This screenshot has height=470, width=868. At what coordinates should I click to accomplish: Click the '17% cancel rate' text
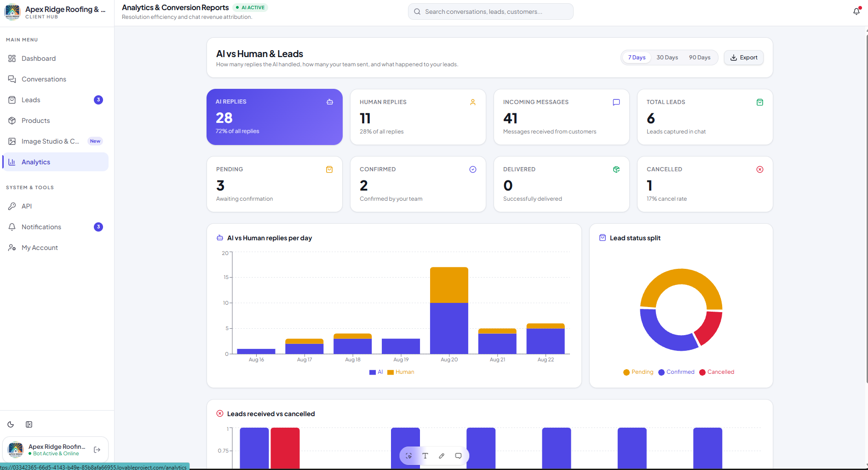pos(667,199)
